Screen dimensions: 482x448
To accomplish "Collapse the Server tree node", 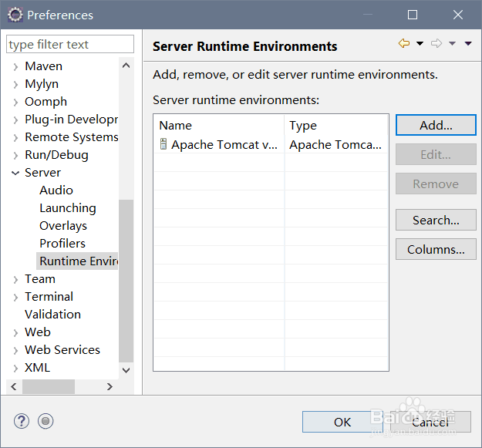I will 15,173.
